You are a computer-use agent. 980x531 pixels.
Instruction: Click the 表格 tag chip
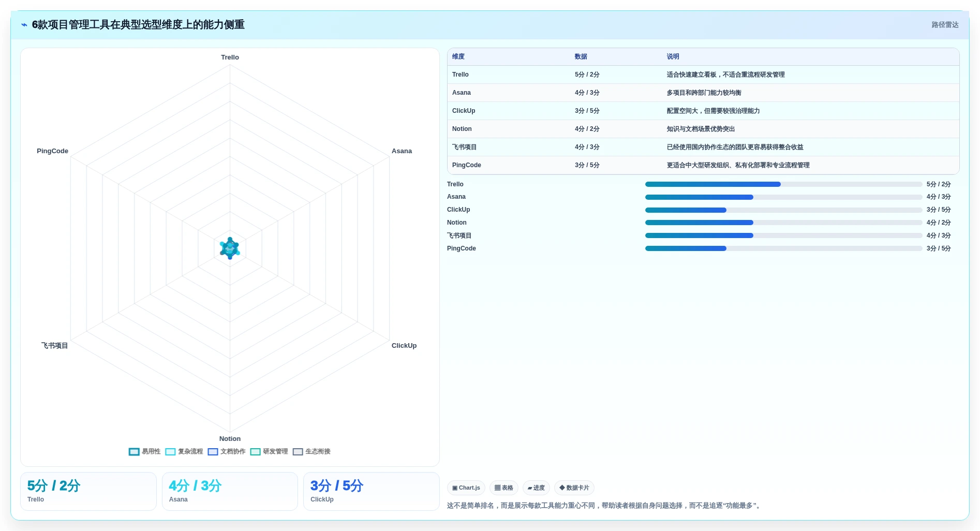[x=503, y=488]
